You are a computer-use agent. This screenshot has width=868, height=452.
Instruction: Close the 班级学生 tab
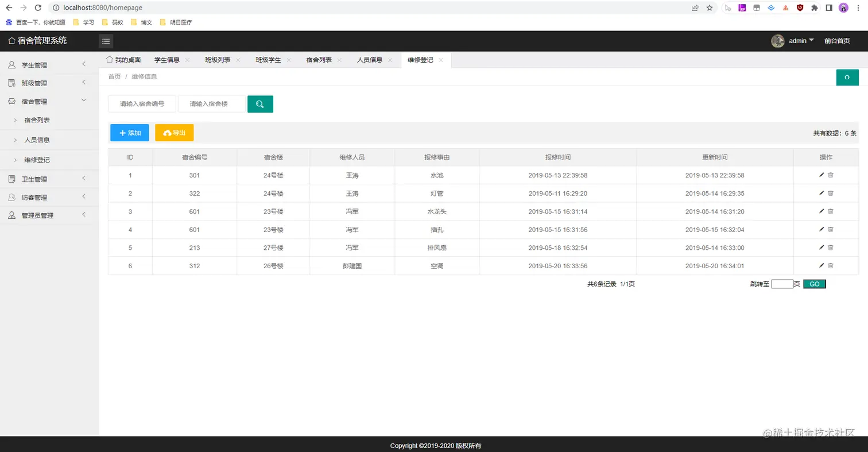tap(289, 60)
